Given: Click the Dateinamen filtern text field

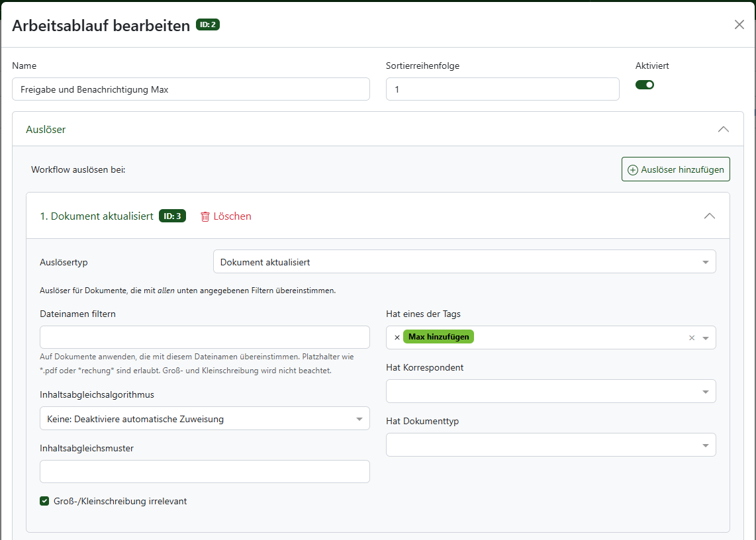Looking at the screenshot, I should click(x=205, y=337).
